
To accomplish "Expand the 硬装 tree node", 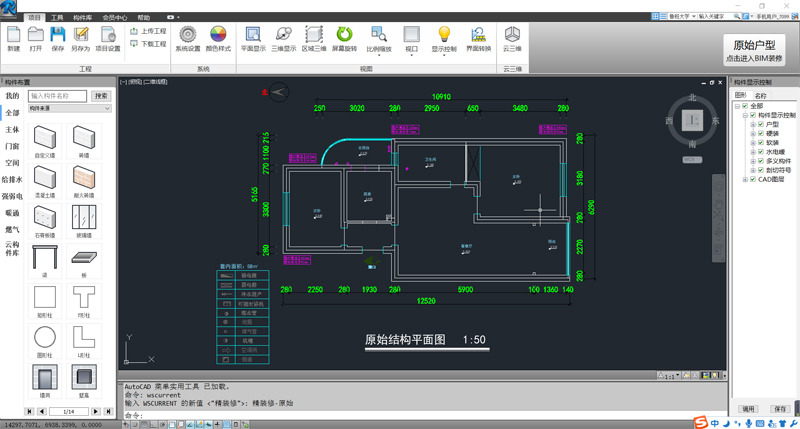I will click(x=753, y=134).
